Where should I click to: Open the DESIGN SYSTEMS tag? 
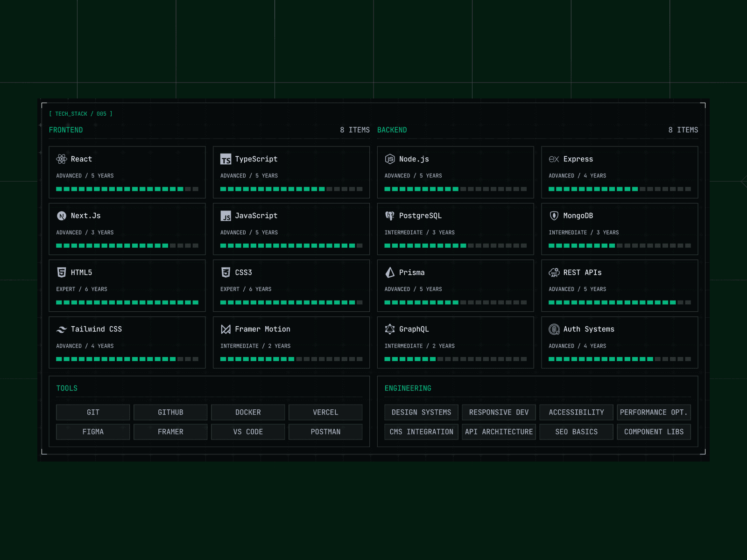[421, 413]
